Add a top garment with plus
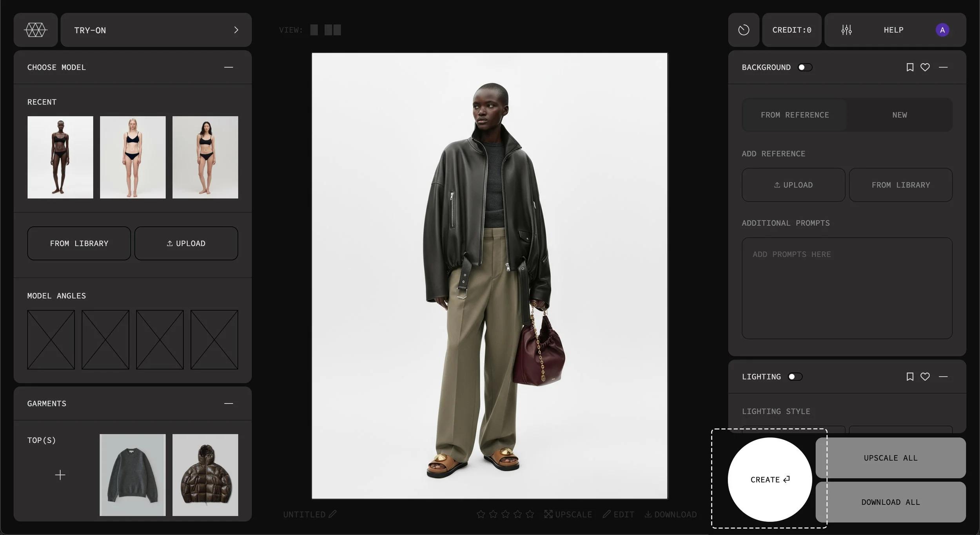The image size is (980, 535). pos(60,475)
